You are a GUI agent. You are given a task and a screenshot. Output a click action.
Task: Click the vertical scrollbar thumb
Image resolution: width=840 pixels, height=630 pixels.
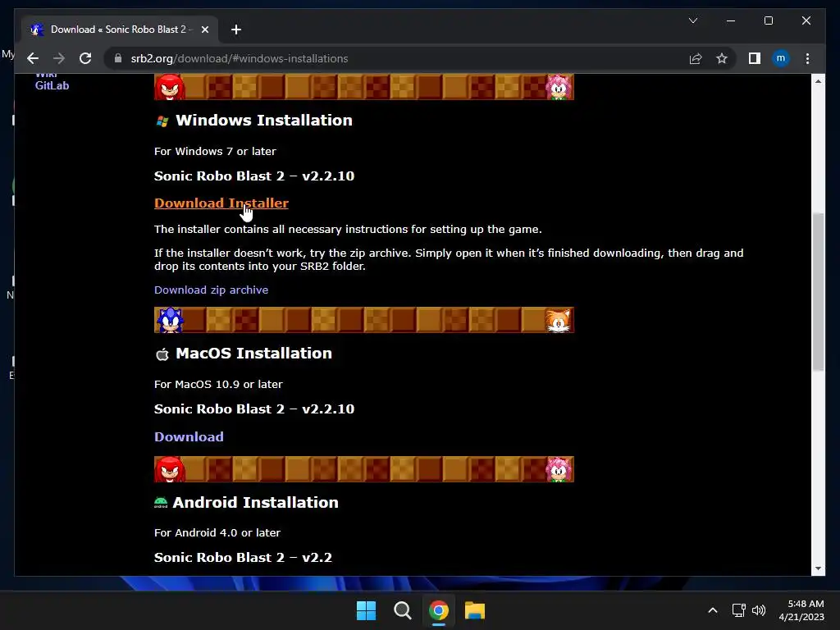pyautogui.click(x=818, y=292)
